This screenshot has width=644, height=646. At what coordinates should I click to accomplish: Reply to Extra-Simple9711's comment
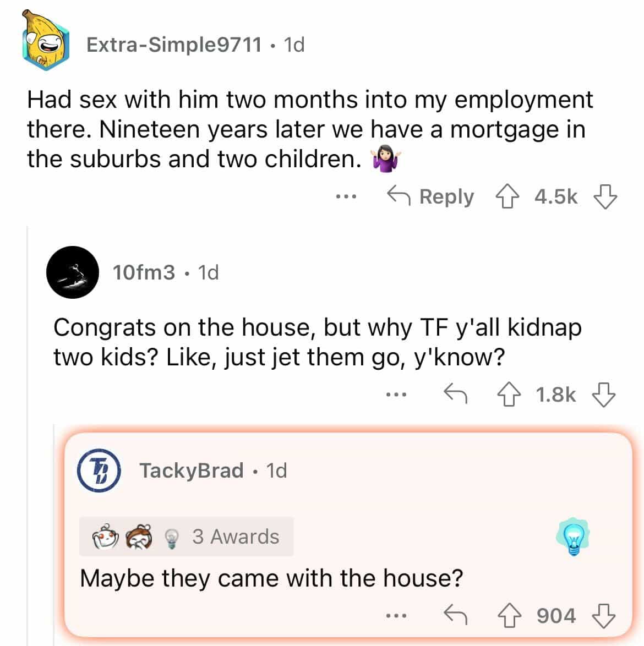[430, 196]
